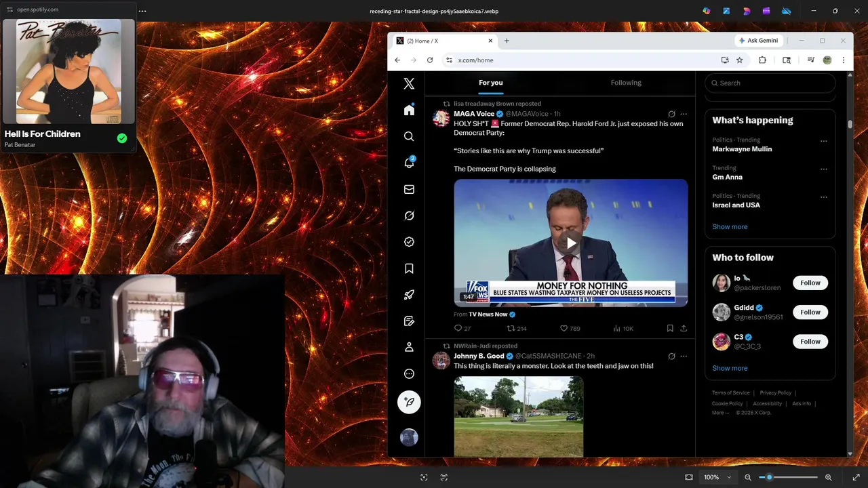Click the Ask Gemini button
The height and width of the screenshot is (488, 868).
coord(758,41)
